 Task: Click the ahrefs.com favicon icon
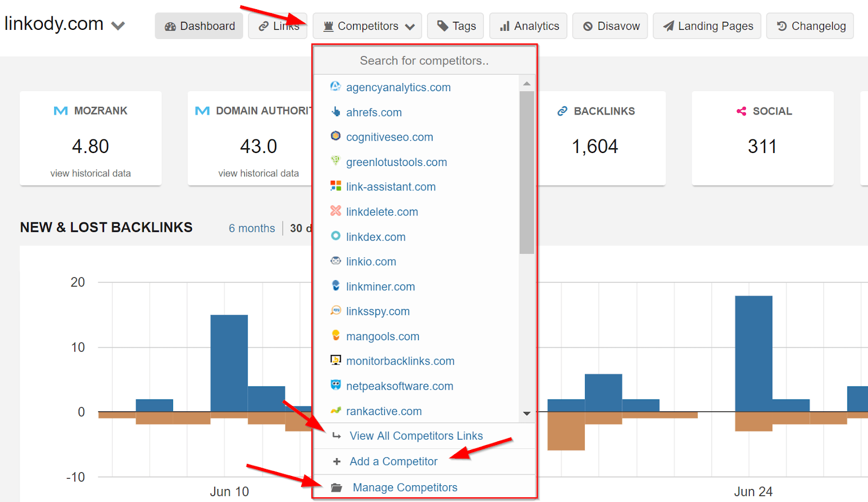tap(336, 112)
